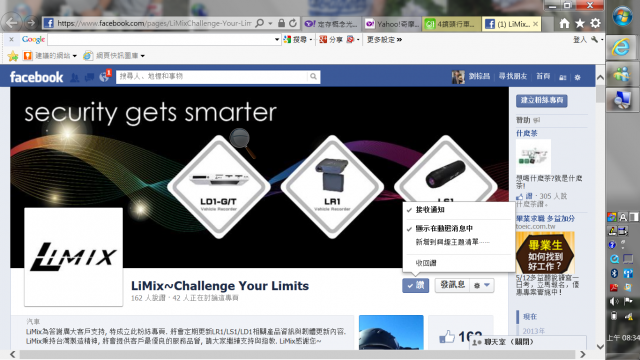640x360 pixels.
Task: Click the address bar search magnifier
Action: [x=260, y=23]
